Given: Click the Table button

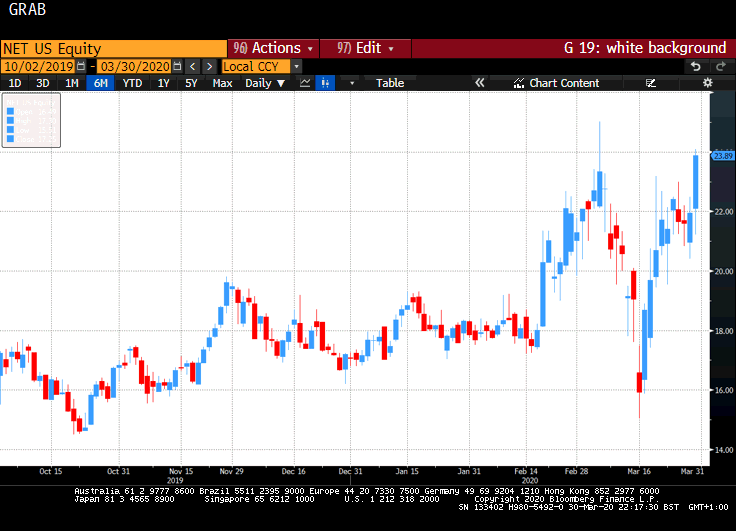Looking at the screenshot, I should [390, 83].
